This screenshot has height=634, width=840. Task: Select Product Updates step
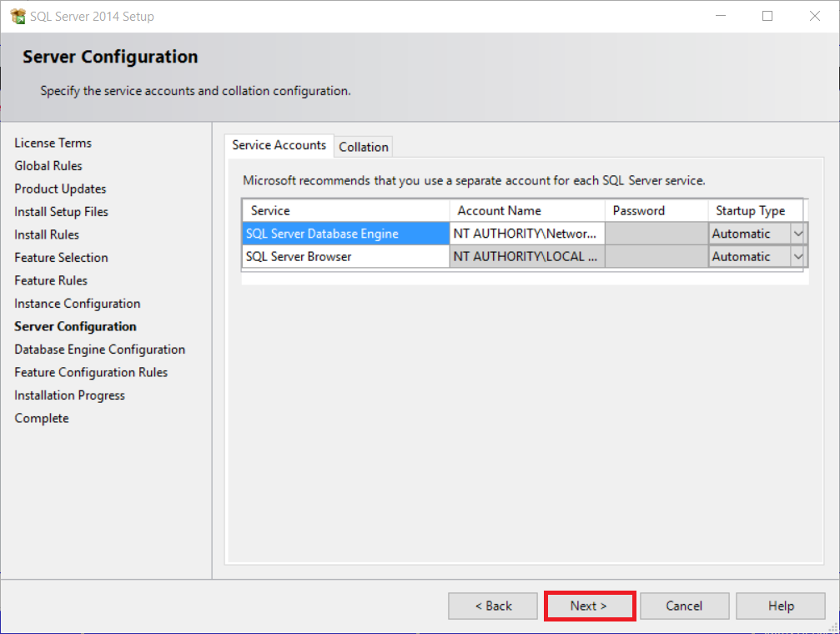click(x=60, y=189)
